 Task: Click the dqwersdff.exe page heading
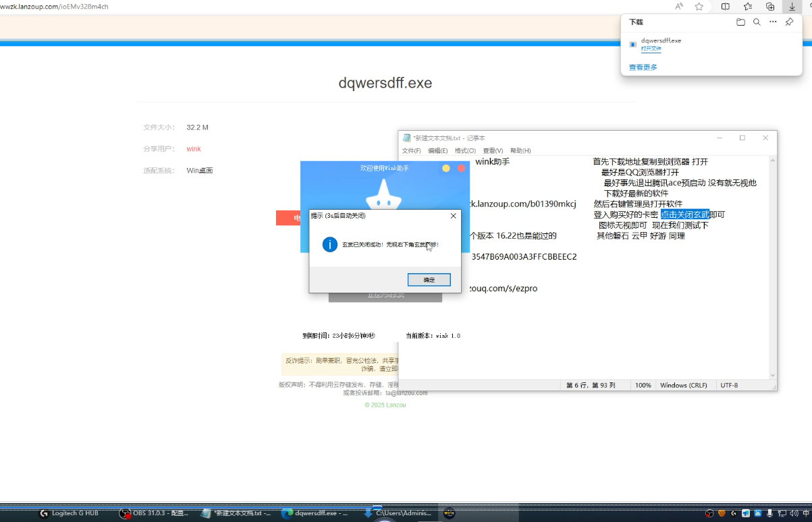[385, 84]
